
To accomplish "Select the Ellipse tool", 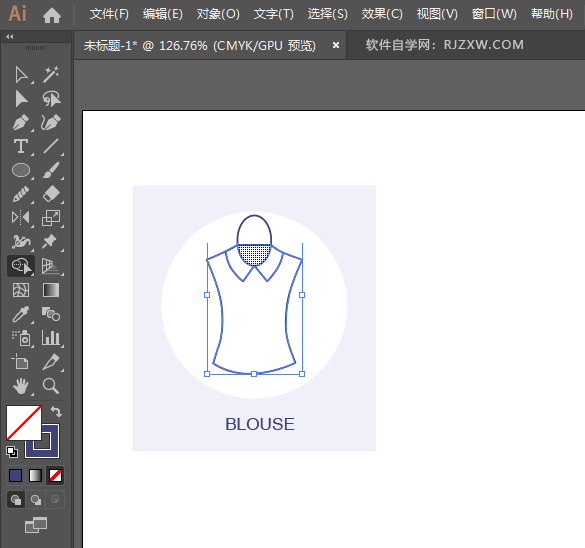I will click(21, 170).
